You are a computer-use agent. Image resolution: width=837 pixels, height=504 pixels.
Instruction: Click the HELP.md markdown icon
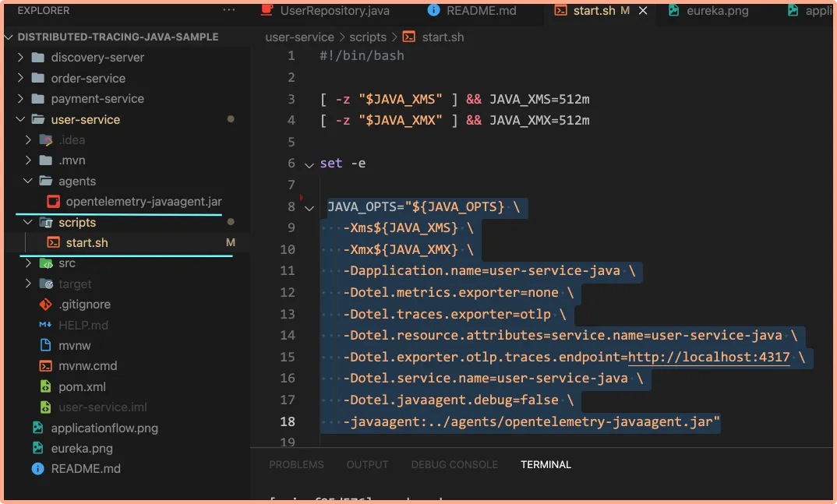(45, 325)
